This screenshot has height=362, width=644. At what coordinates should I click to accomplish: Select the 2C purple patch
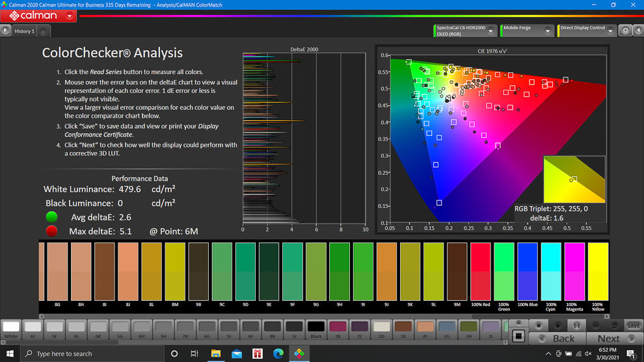coord(359,329)
